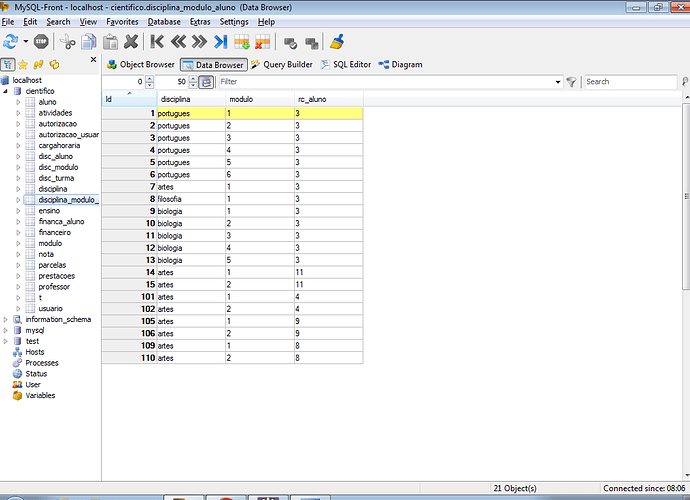Toggle the explorer sidebar icon

[x=54, y=65]
